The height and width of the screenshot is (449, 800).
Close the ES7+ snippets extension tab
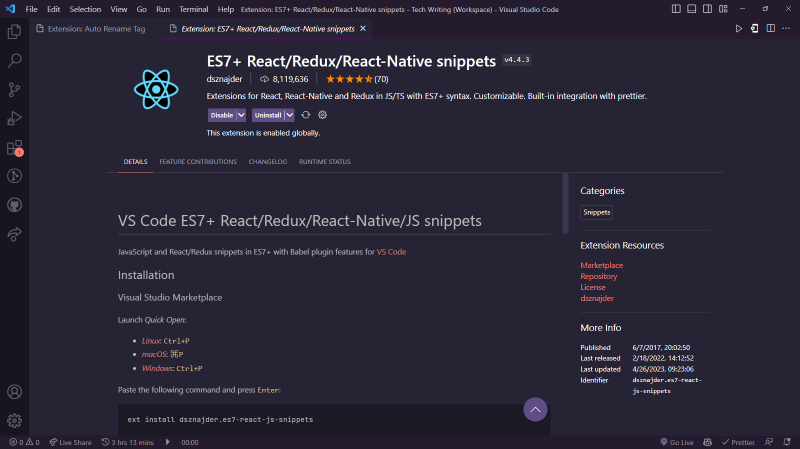click(x=363, y=29)
